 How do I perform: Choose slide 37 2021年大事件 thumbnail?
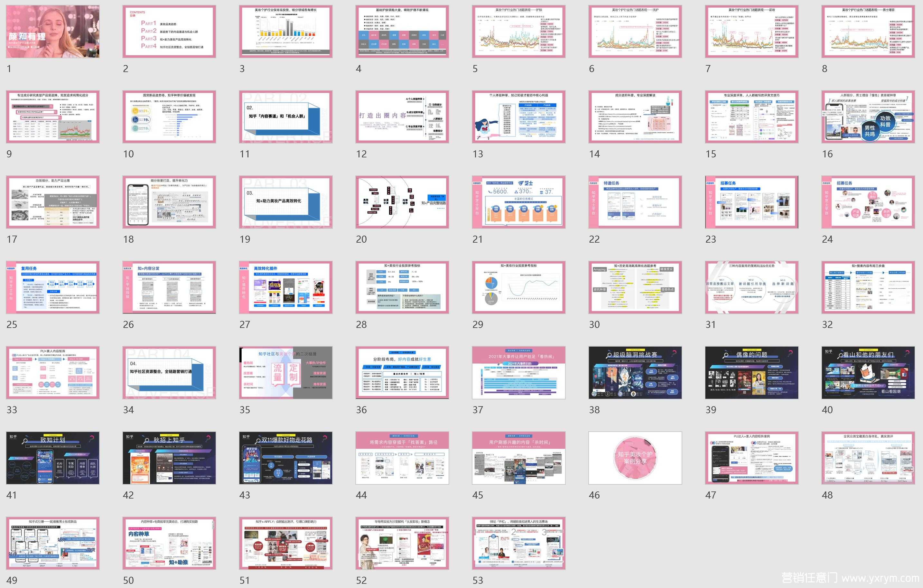coord(518,373)
